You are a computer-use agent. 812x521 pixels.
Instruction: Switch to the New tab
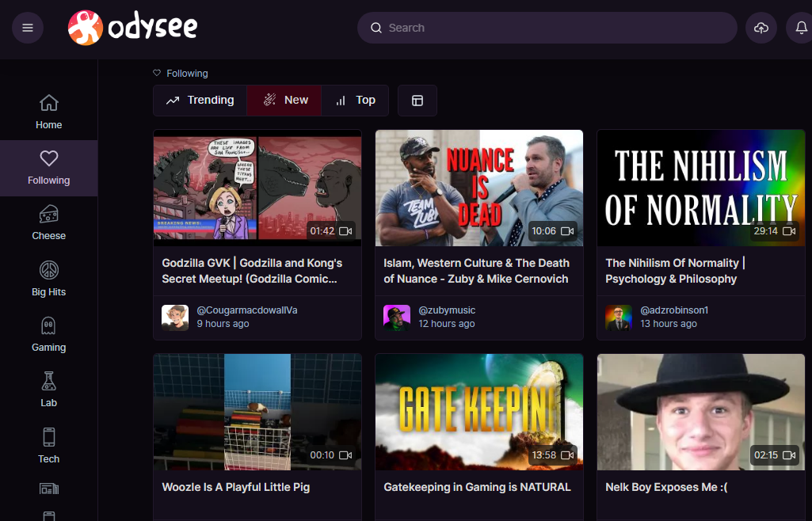284,101
